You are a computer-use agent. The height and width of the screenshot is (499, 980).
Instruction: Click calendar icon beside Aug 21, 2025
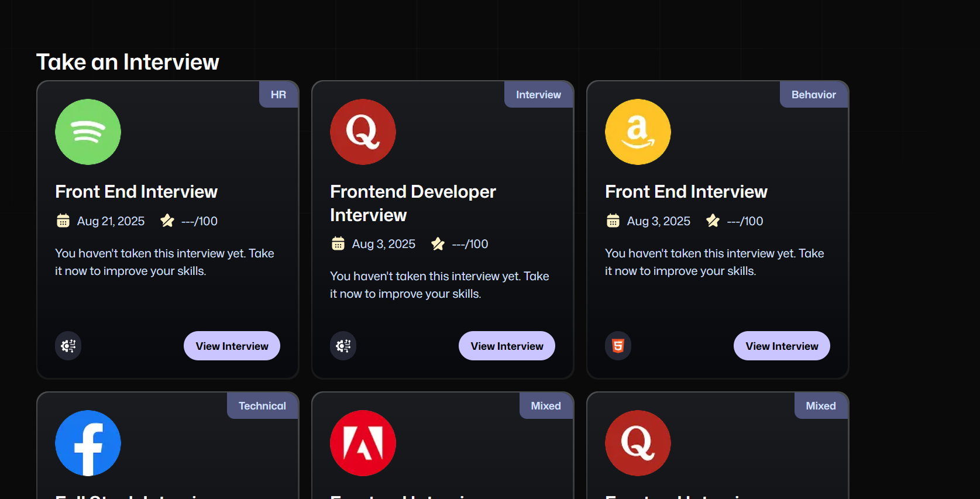pyautogui.click(x=63, y=221)
